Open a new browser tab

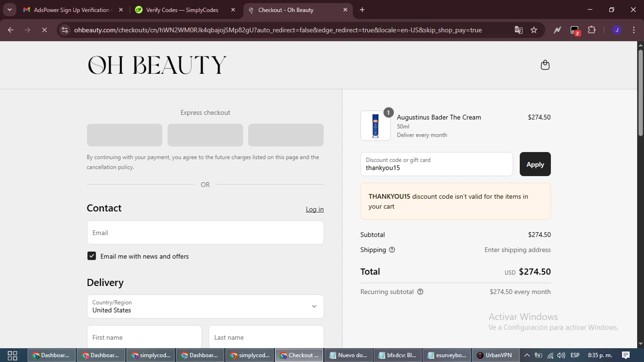pos(362,10)
